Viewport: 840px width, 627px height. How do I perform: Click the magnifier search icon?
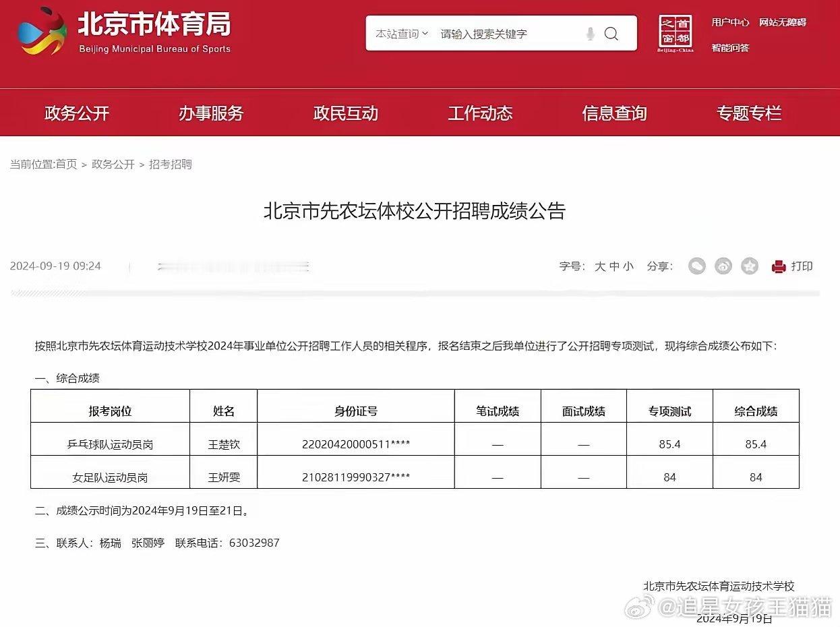click(611, 34)
